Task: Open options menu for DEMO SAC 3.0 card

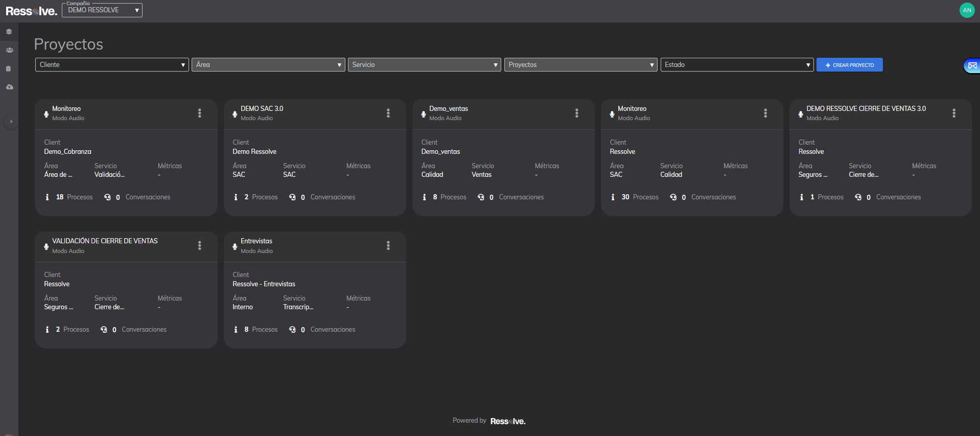Action: (388, 113)
